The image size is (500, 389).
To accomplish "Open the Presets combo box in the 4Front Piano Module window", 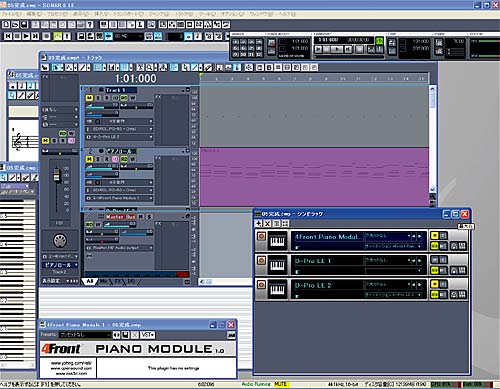I will 85,335.
